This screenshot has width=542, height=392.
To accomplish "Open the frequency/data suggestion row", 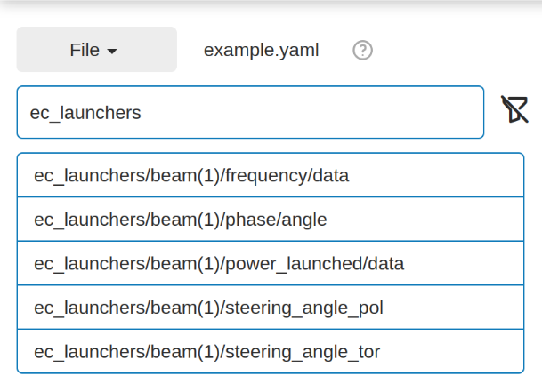I will click(x=271, y=175).
